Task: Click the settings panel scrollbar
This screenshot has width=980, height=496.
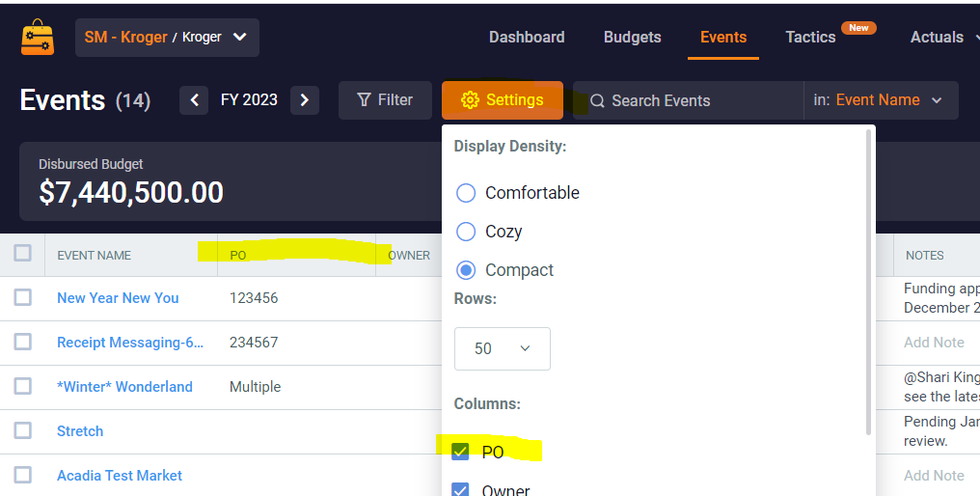Action: tap(868, 282)
